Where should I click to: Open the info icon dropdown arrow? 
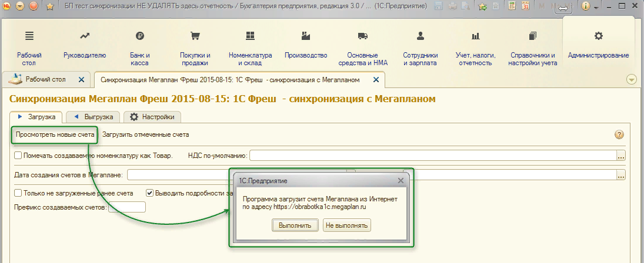(596, 8)
